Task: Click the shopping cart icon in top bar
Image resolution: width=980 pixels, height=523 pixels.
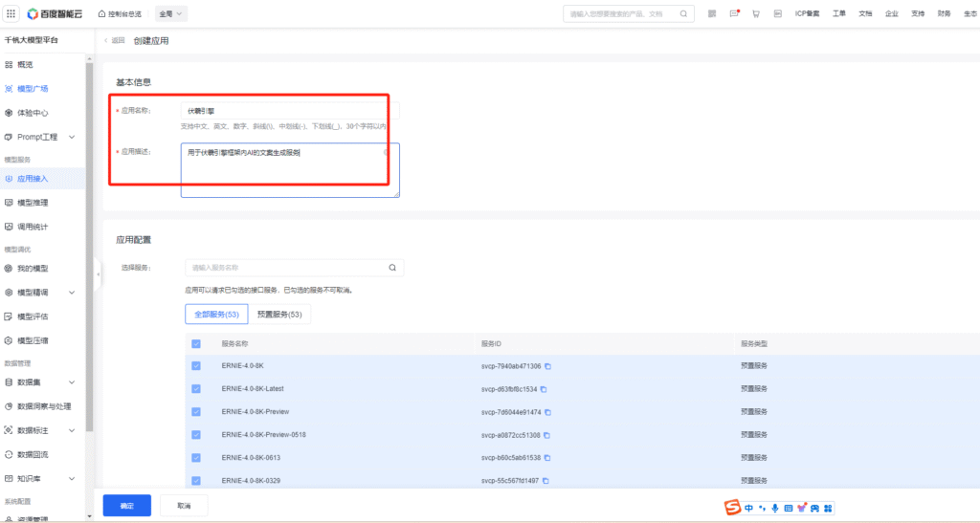Action: click(x=756, y=14)
